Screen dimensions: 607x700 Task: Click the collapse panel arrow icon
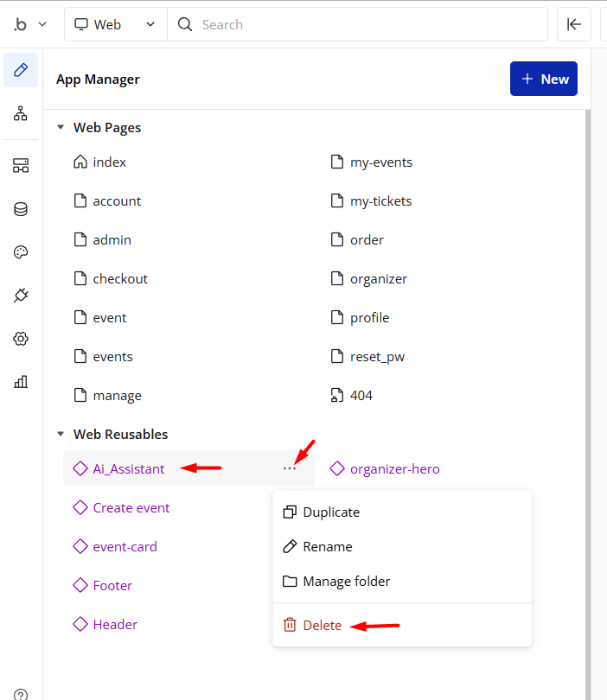coord(574,24)
